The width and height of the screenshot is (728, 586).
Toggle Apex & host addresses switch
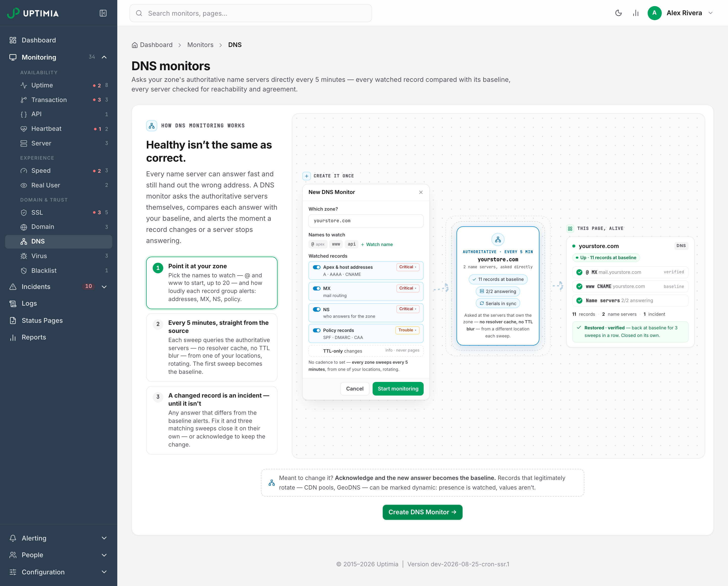tap(316, 267)
